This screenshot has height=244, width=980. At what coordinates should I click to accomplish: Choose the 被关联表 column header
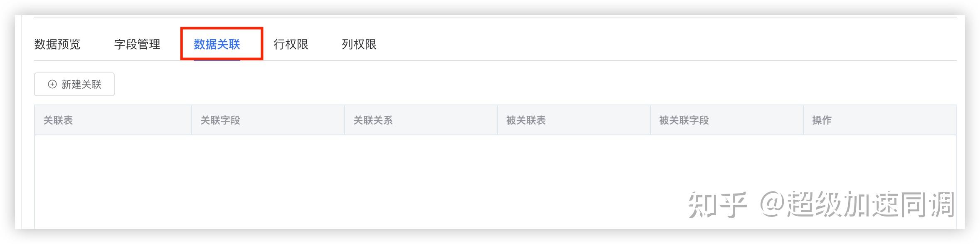(526, 120)
